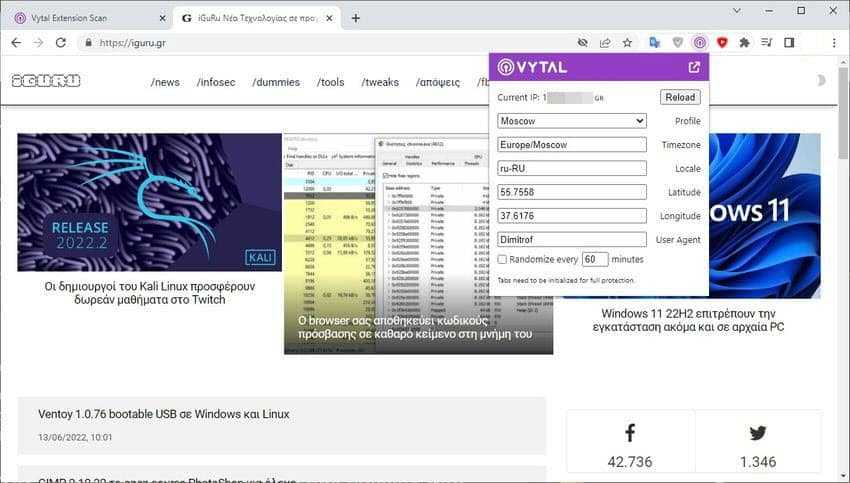Click the Current IP text in Vytal
850x483 pixels.
tap(550, 98)
